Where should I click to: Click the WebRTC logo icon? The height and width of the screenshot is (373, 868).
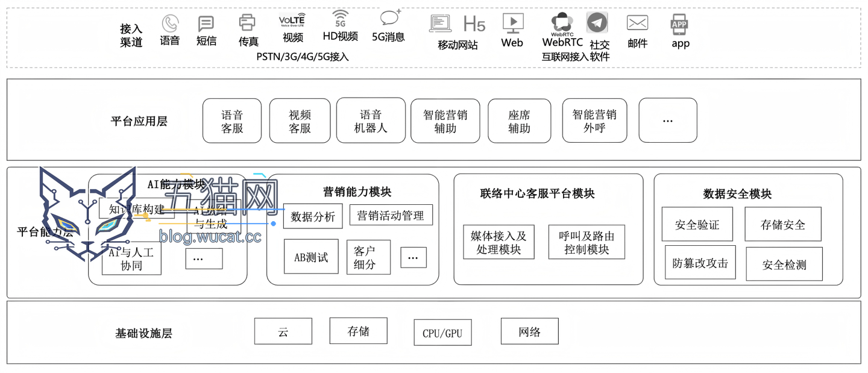(x=562, y=23)
